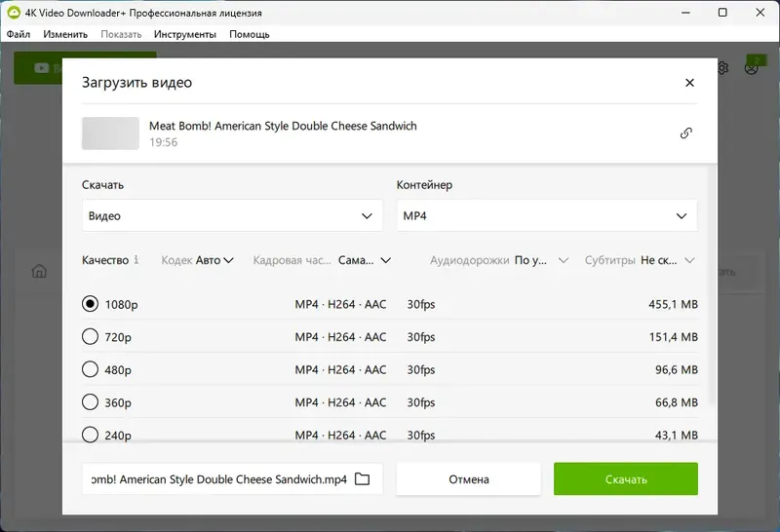The height and width of the screenshot is (532, 780).
Task: Select the 480p quality option
Action: (x=91, y=369)
